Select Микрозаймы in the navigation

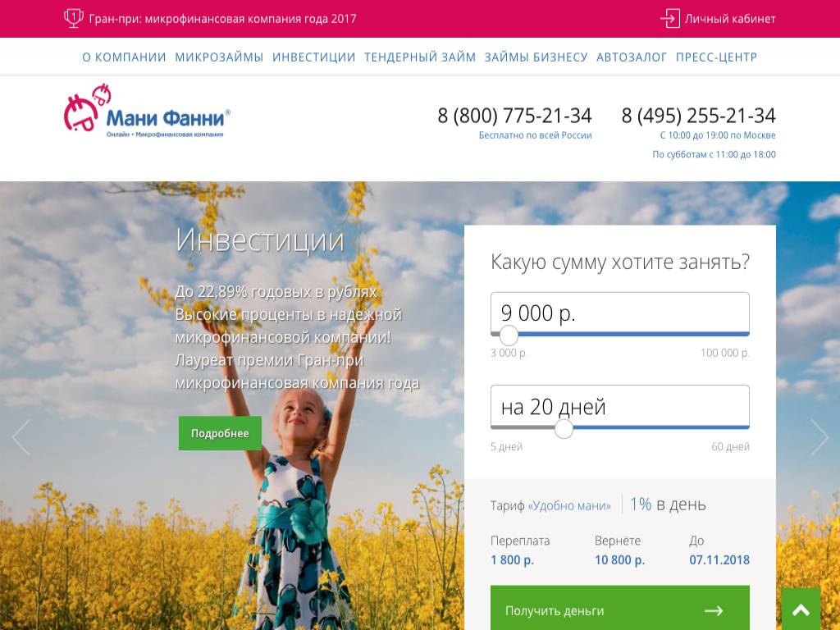coord(219,57)
